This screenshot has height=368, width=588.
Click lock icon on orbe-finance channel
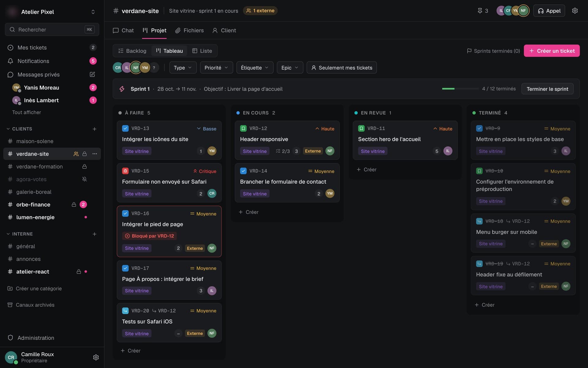[74, 205]
